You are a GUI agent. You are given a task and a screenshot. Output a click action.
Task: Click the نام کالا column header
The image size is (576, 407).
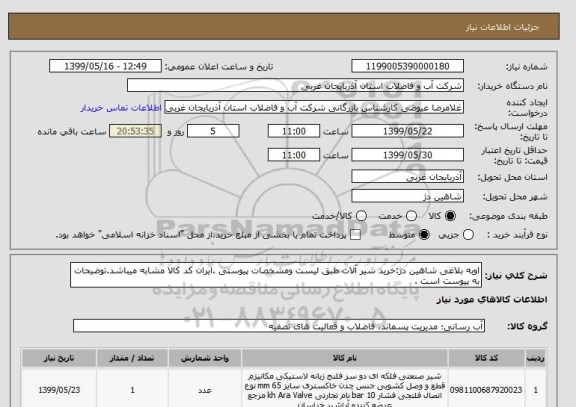click(x=345, y=358)
